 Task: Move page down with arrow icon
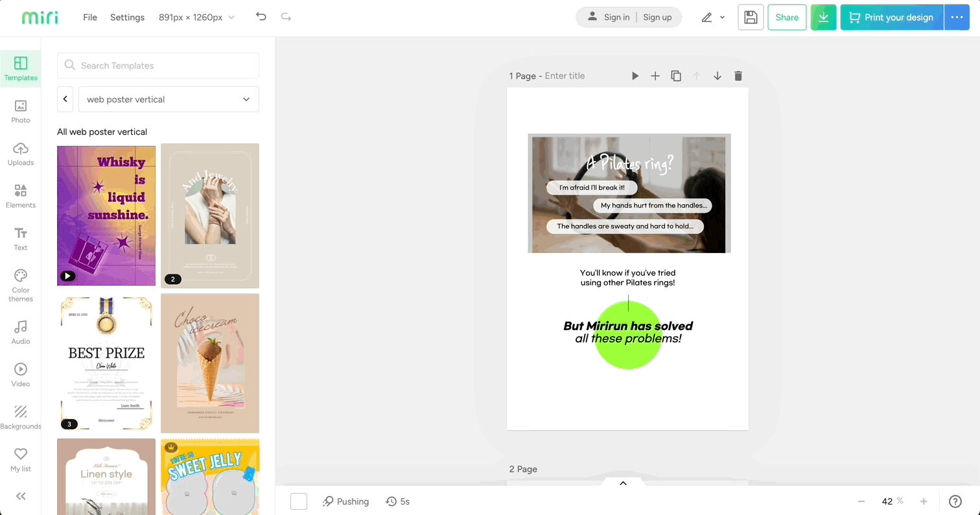pyautogui.click(x=717, y=76)
